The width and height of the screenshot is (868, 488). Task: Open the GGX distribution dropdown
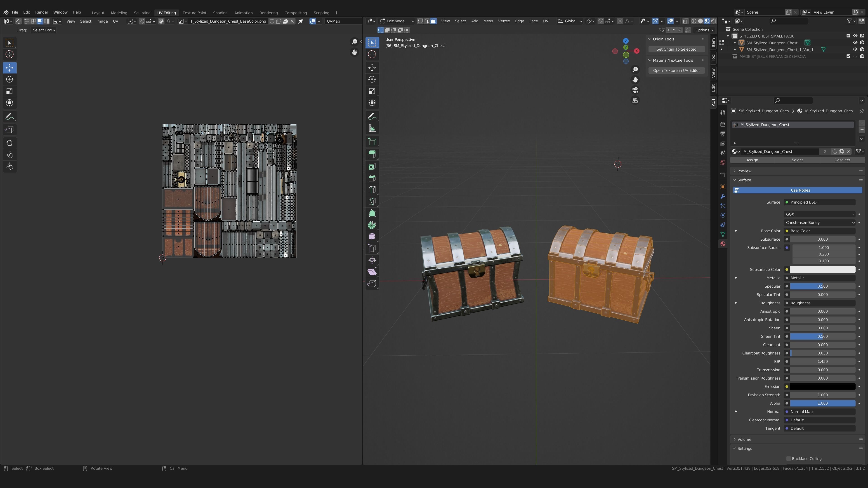coord(819,214)
